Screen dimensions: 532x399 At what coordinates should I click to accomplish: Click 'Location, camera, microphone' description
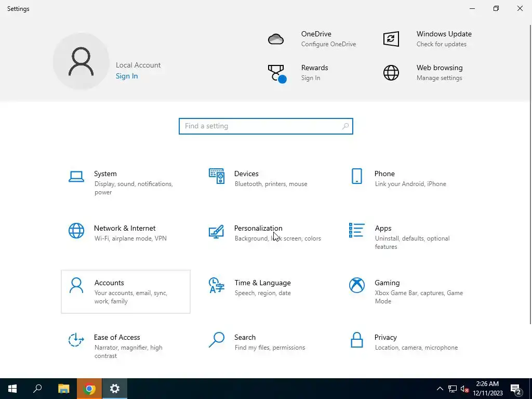[416, 348]
